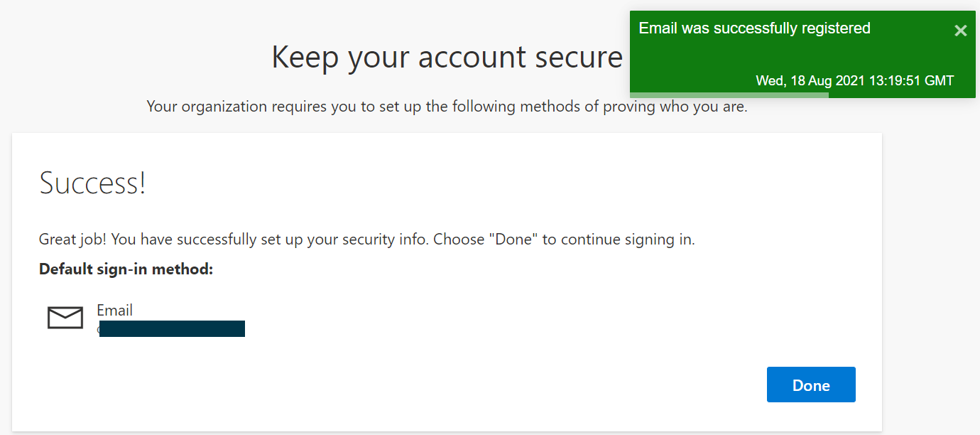Click the "Success!" heading
The width and height of the screenshot is (980, 435).
point(92,183)
